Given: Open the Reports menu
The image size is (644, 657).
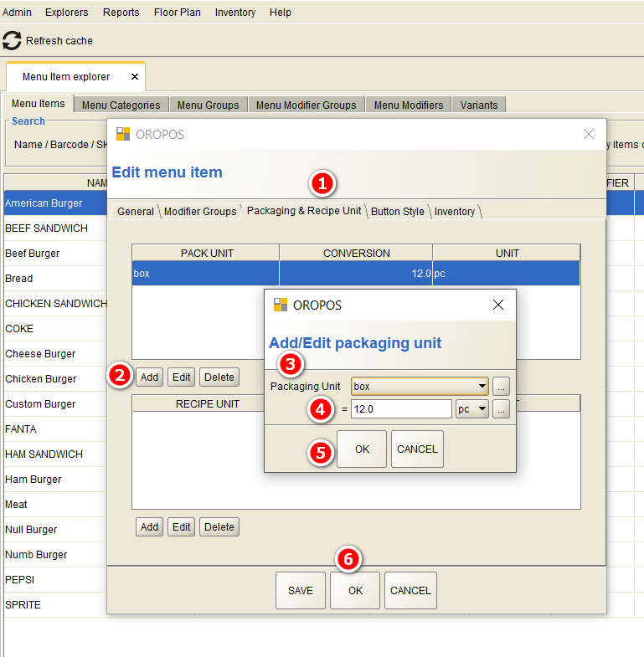Looking at the screenshot, I should pyautogui.click(x=121, y=13).
